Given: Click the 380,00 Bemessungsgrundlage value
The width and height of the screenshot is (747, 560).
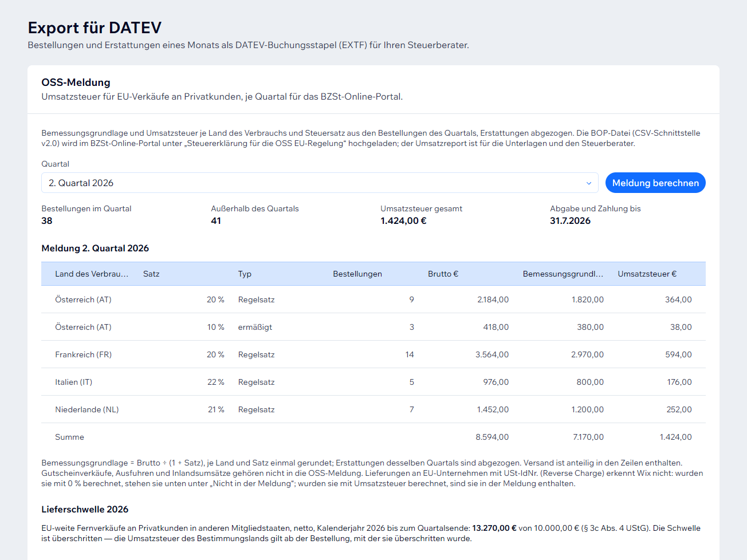Looking at the screenshot, I should 590,327.
